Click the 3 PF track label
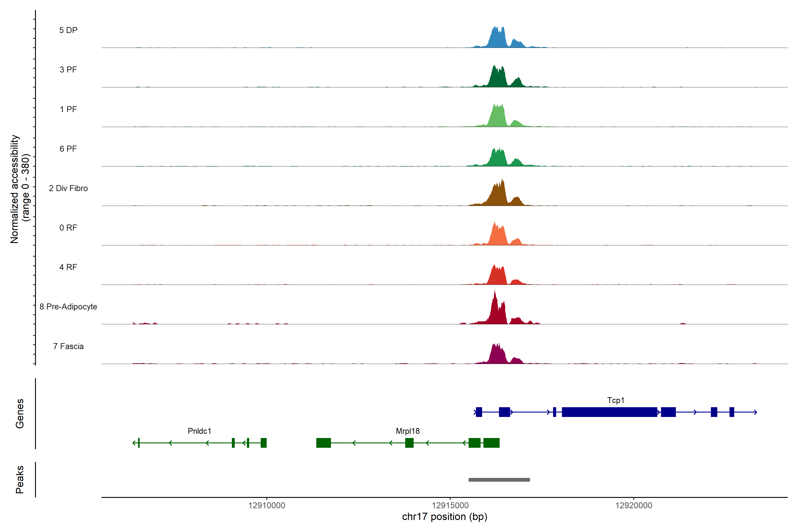The width and height of the screenshot is (798, 532). [x=68, y=70]
